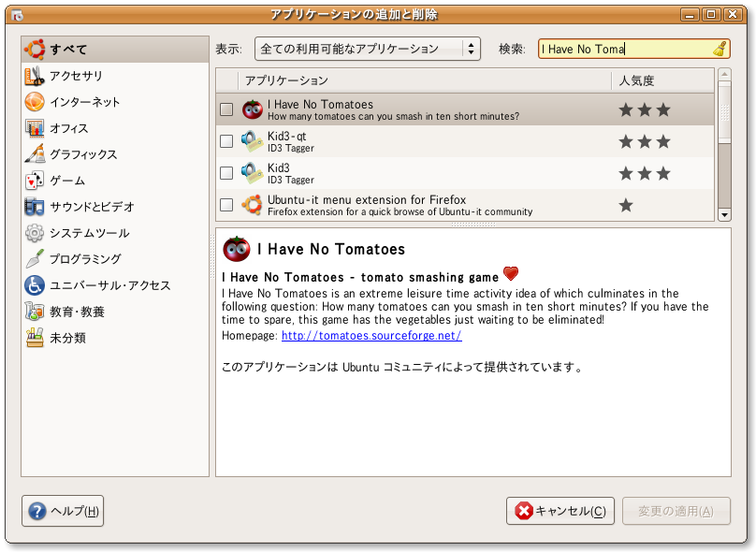Open the グラフィックス category icon
This screenshot has height=552, width=756.
tap(35, 154)
